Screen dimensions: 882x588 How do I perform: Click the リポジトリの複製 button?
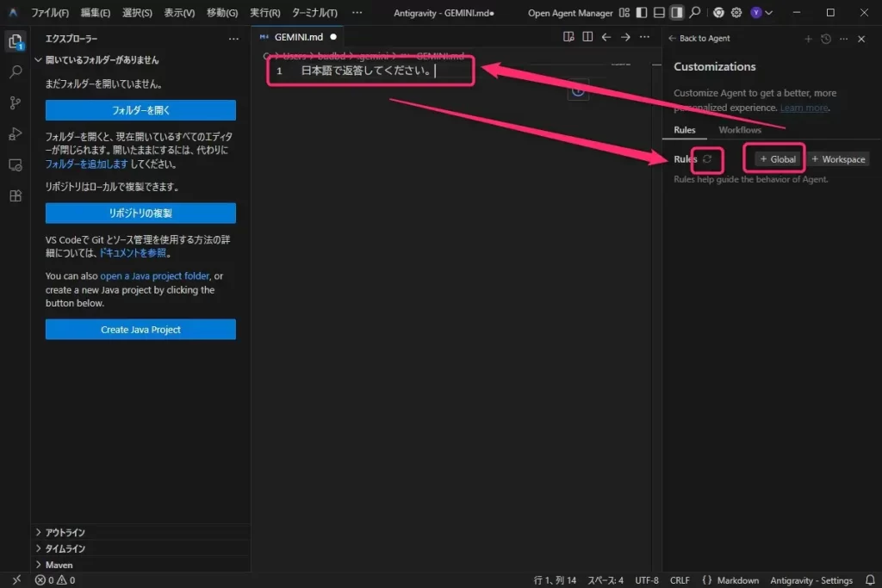pyautogui.click(x=140, y=213)
